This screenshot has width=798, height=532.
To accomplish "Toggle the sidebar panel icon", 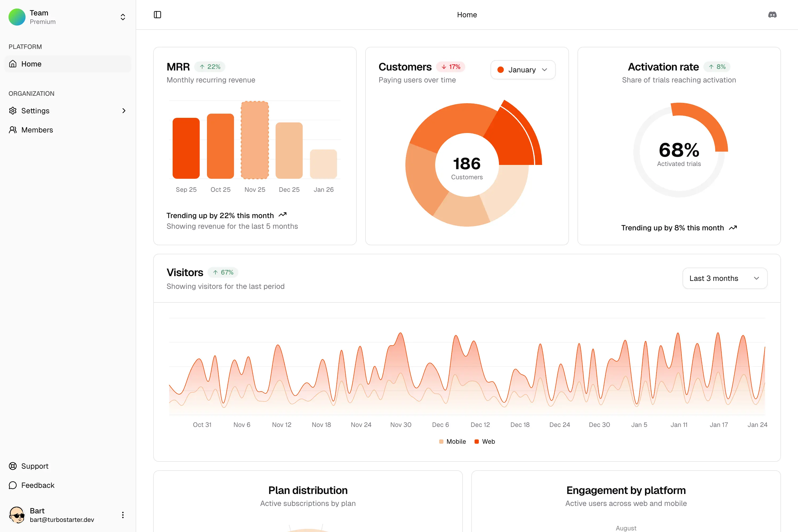I will pyautogui.click(x=157, y=15).
